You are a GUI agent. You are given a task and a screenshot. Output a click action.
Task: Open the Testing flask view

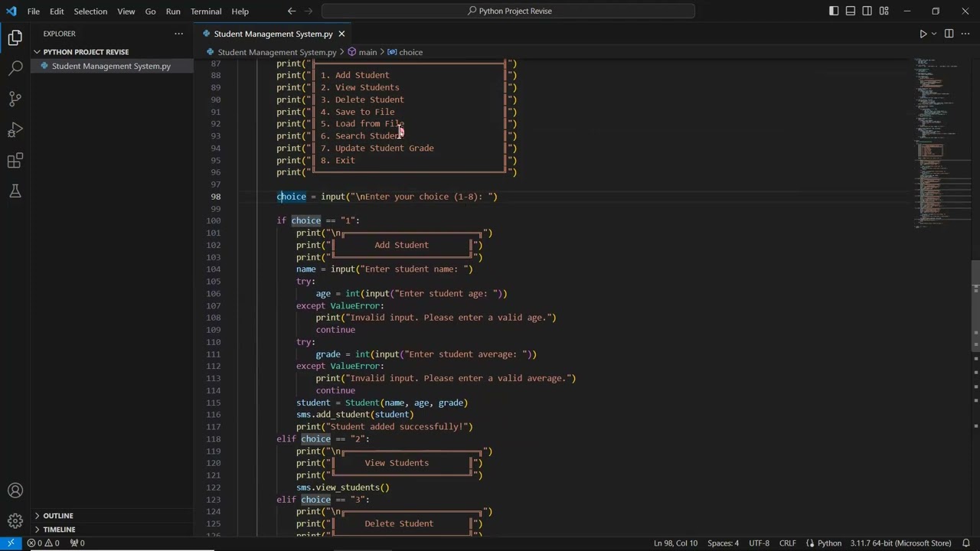15,191
